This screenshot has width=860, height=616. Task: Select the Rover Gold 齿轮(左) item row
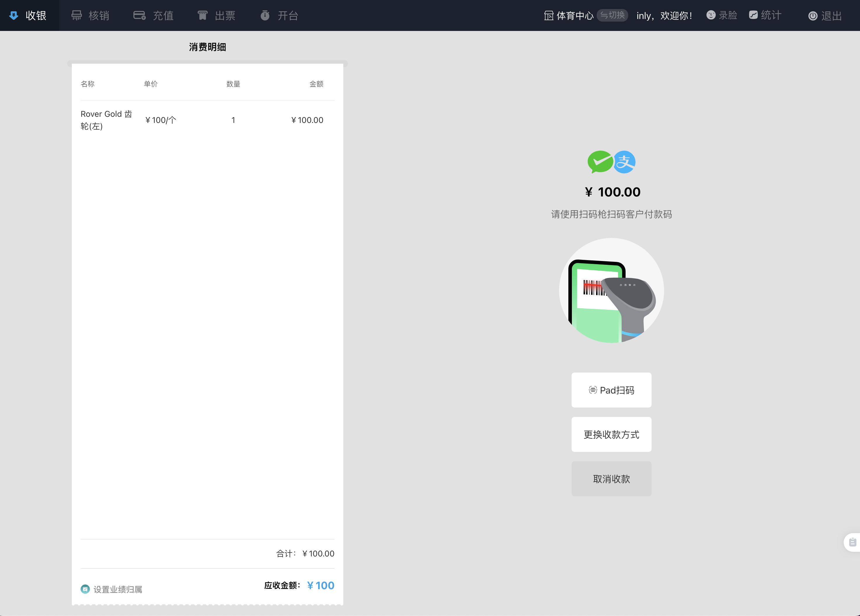tap(207, 120)
